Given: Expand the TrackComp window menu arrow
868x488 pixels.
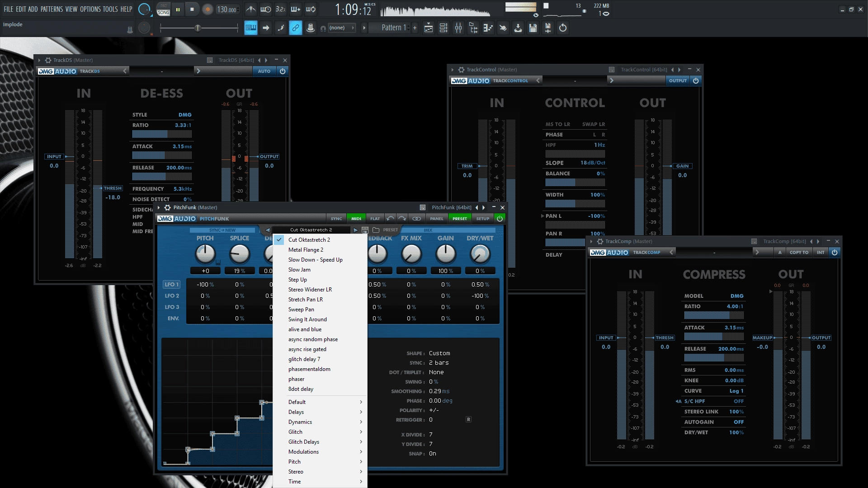Looking at the screenshot, I should pyautogui.click(x=591, y=241).
